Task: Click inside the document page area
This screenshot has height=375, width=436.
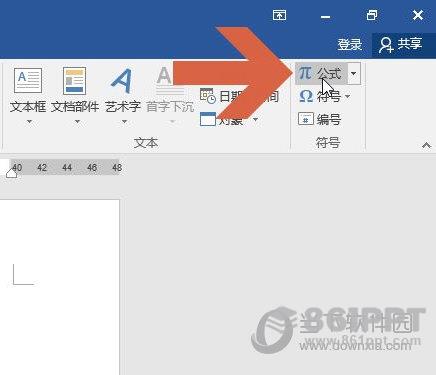Action: coord(60,287)
